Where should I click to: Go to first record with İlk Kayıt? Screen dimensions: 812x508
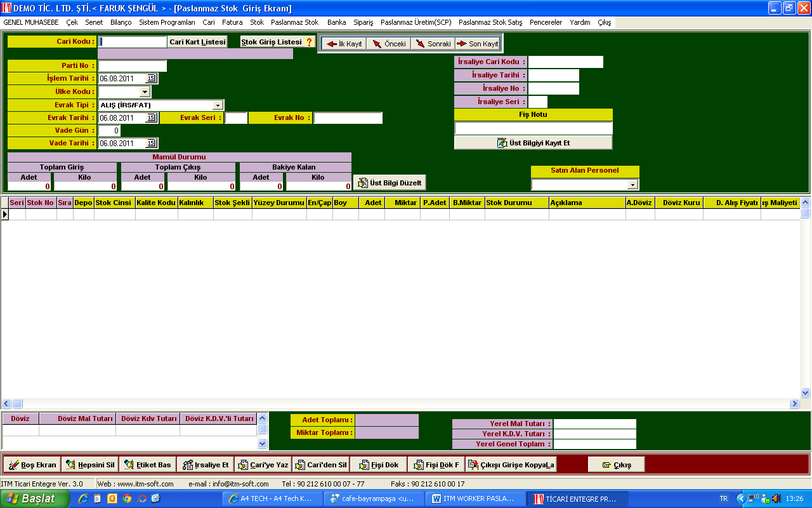click(x=344, y=44)
